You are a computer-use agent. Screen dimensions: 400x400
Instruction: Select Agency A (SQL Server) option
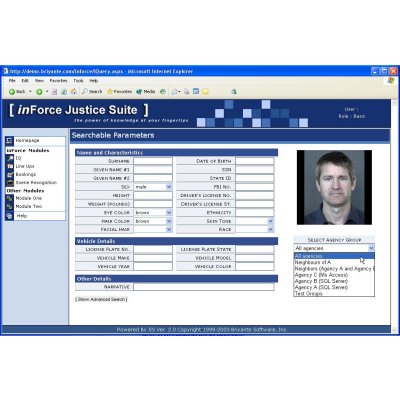334,287
